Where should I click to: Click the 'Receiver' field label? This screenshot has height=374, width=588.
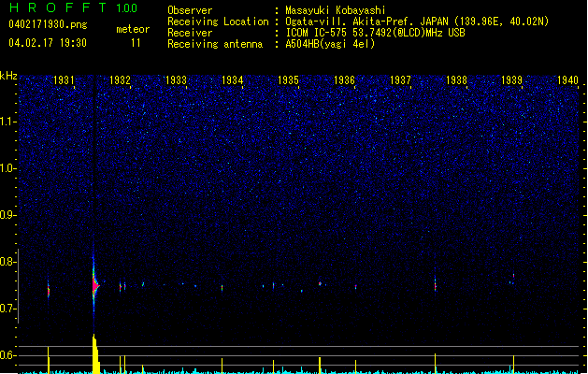click(x=190, y=33)
